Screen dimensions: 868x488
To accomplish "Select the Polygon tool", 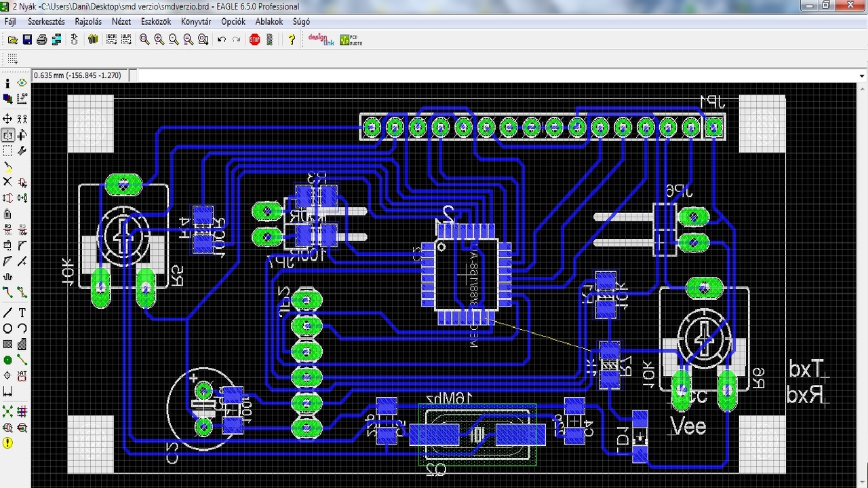I will coord(22,344).
